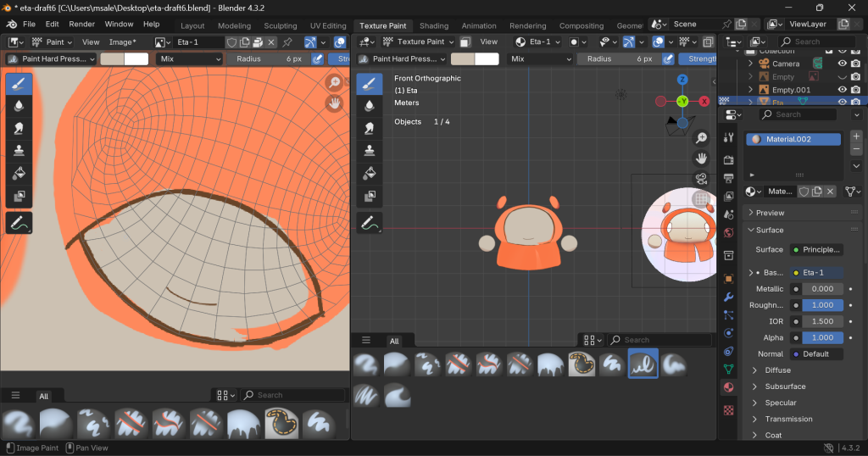868x456 pixels.
Task: Select the Fill bucket tool in the image editor
Action: 19,173
